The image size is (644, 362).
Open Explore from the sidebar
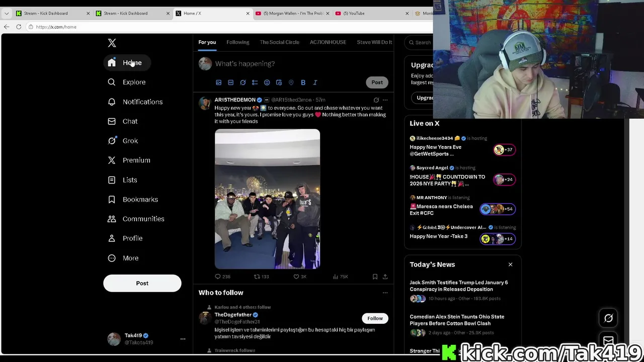[127, 82]
